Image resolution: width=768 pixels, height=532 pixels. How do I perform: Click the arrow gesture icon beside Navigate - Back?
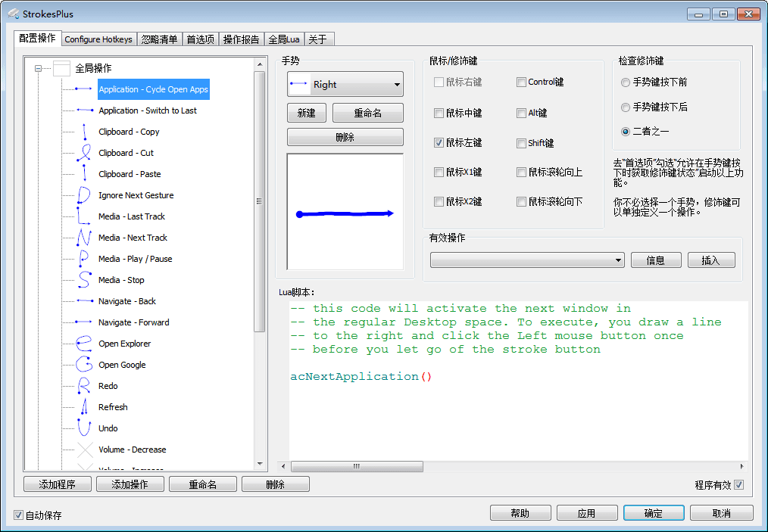[86, 301]
